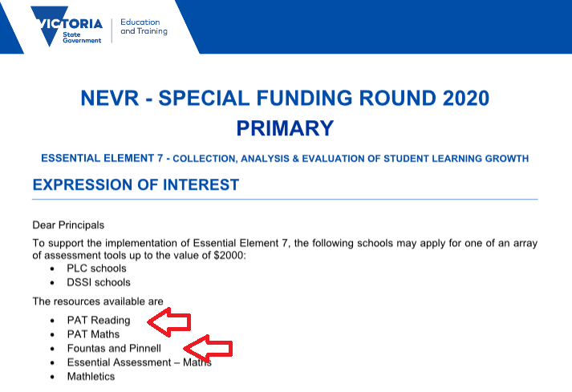Screen dimensions: 572x392
Task: Click the Victoria State Government logo
Action: point(67,26)
